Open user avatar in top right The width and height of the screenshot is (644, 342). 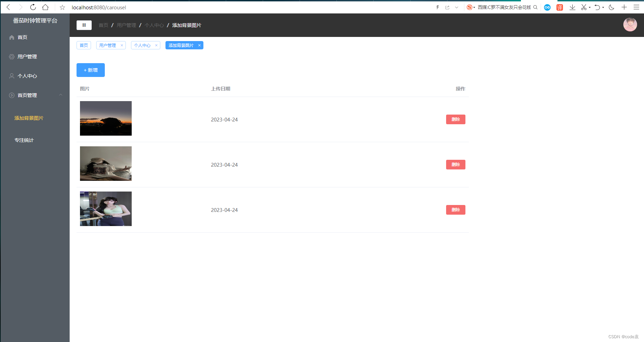tap(630, 25)
